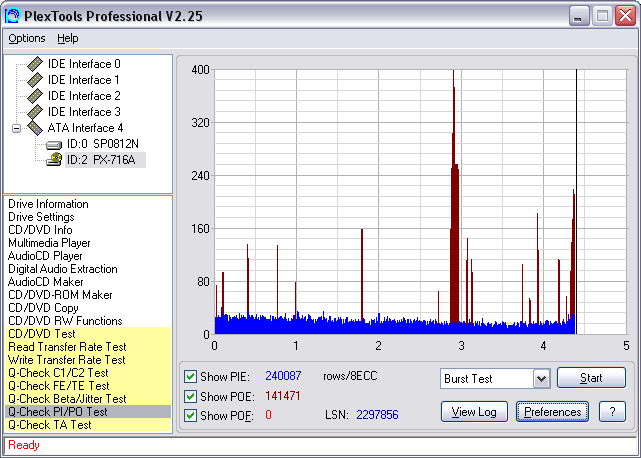Open Drive Information in function list

click(48, 204)
